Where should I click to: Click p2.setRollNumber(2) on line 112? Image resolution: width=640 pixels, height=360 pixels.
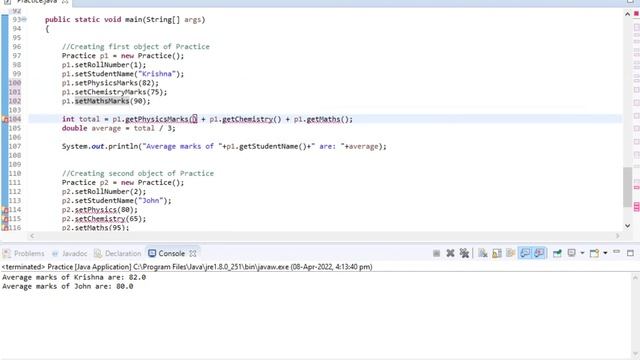(x=104, y=191)
